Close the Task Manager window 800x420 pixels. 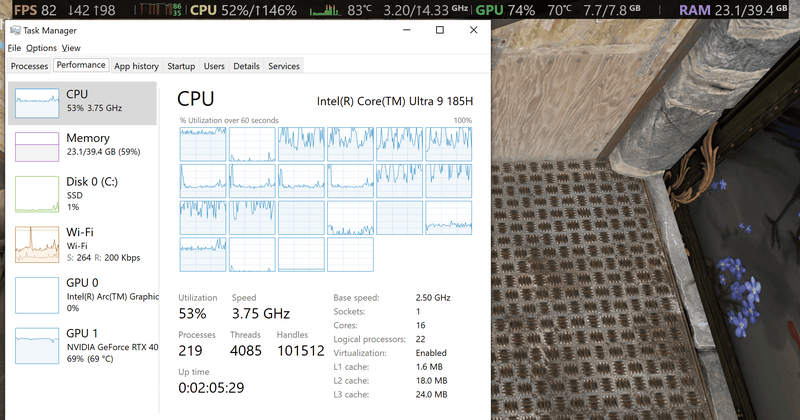tap(473, 30)
